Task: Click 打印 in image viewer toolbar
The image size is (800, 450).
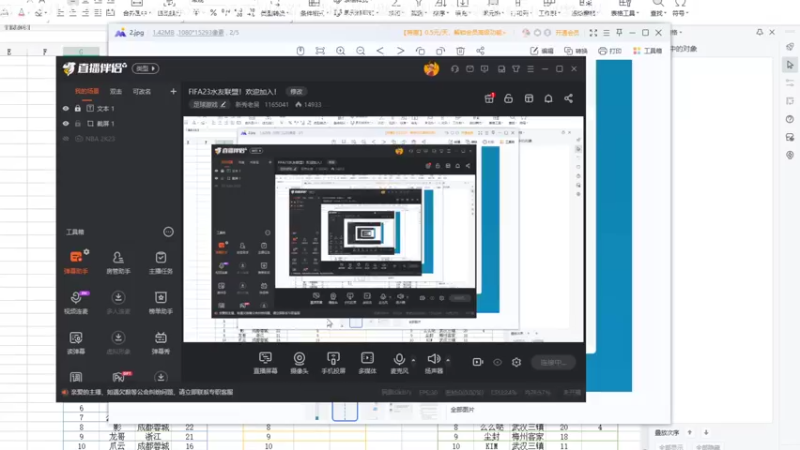Action: 610,51
